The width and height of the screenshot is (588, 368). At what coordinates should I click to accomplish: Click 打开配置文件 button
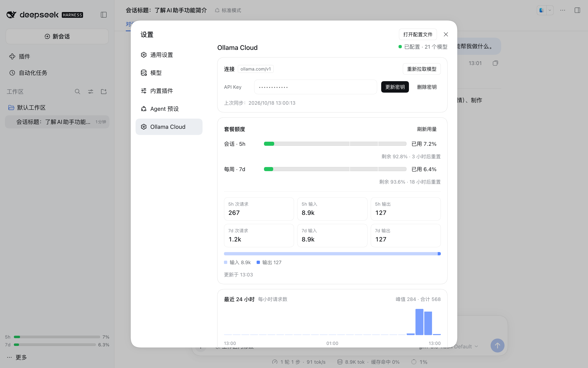[x=418, y=34]
